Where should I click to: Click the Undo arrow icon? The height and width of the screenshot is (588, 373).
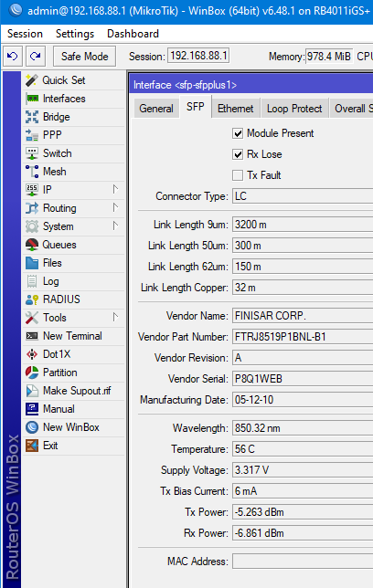(13, 57)
